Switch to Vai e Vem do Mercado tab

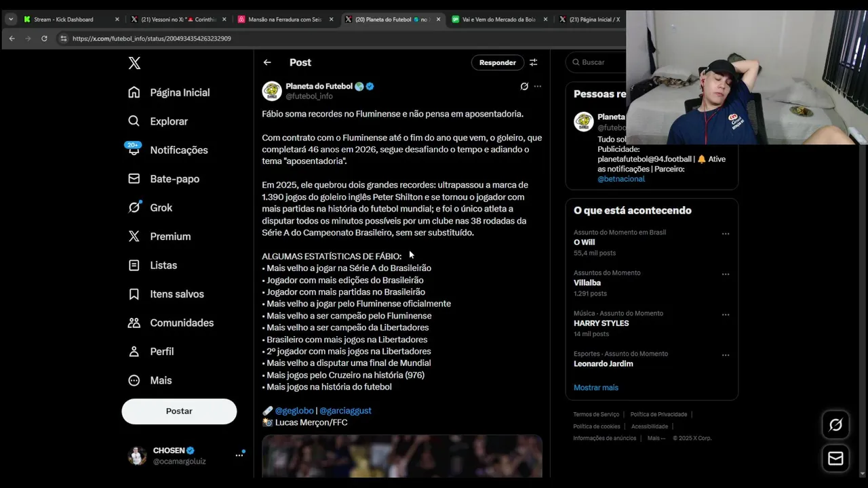499,20
